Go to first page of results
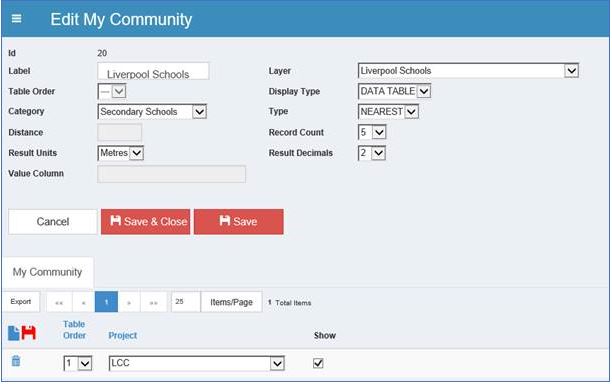The image size is (612, 384). coord(59,302)
